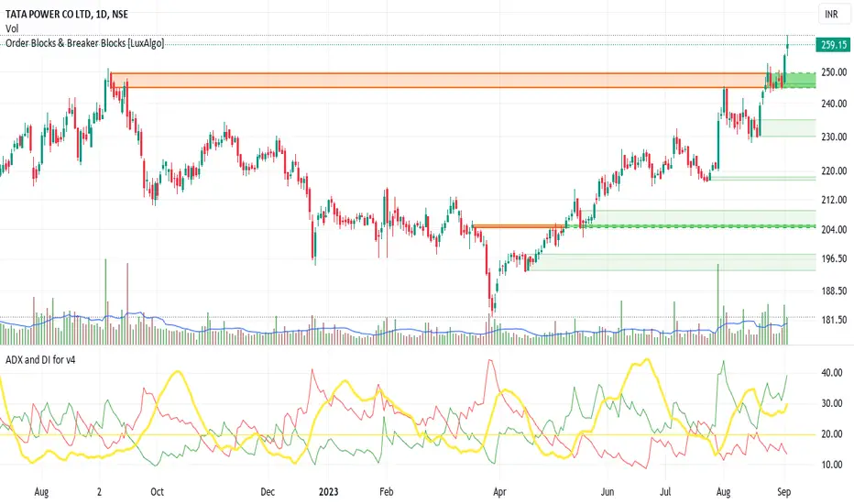The height and width of the screenshot is (504, 854).
Task: Click the Apr time axis label
Action: click(499, 492)
